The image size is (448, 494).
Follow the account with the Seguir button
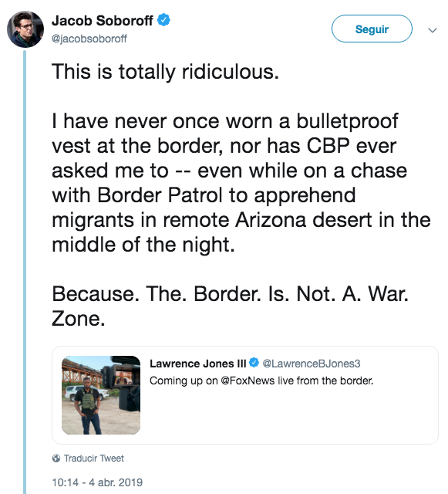tap(372, 29)
